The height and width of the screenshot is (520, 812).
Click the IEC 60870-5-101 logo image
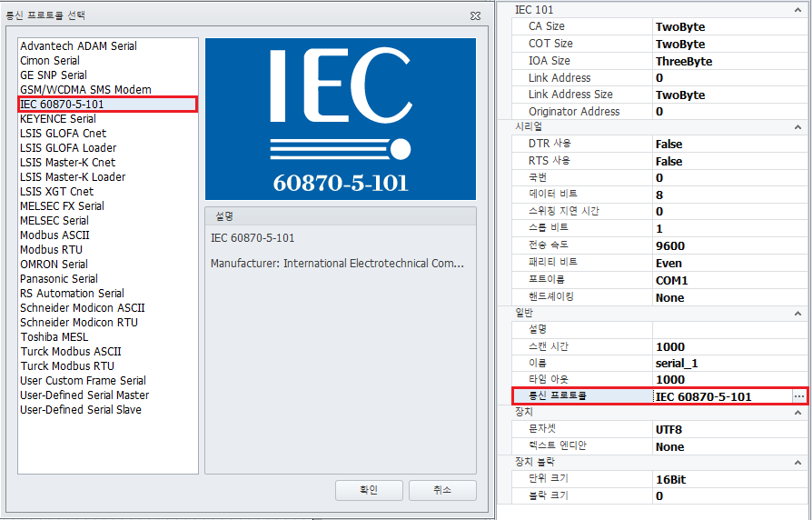click(341, 119)
